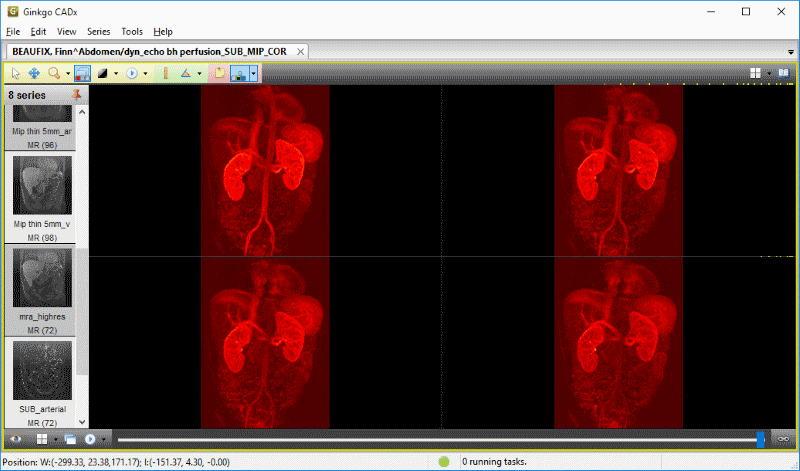Click the grid layout icon top right
800x471 pixels.
point(755,73)
